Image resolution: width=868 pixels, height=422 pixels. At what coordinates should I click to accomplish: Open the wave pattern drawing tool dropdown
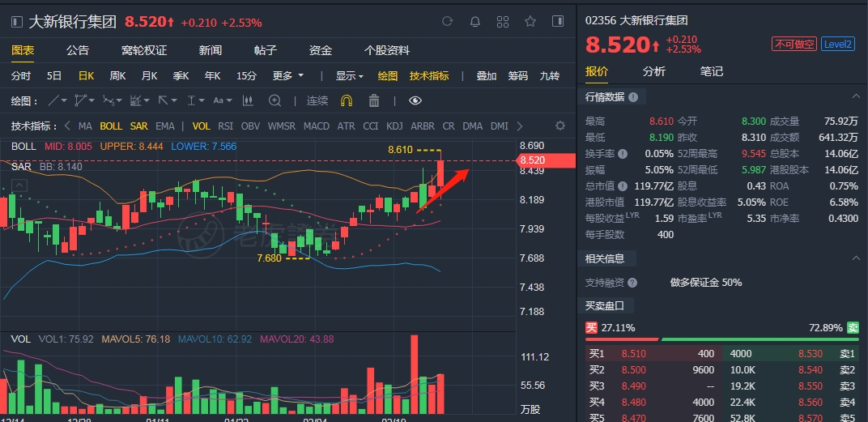point(113,100)
